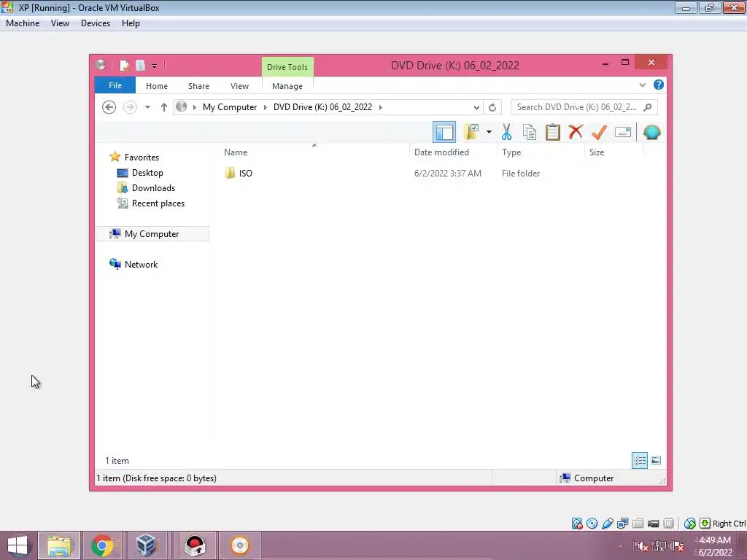Click the Cut scissors toolbar icon
The image size is (747, 560).
(x=506, y=132)
